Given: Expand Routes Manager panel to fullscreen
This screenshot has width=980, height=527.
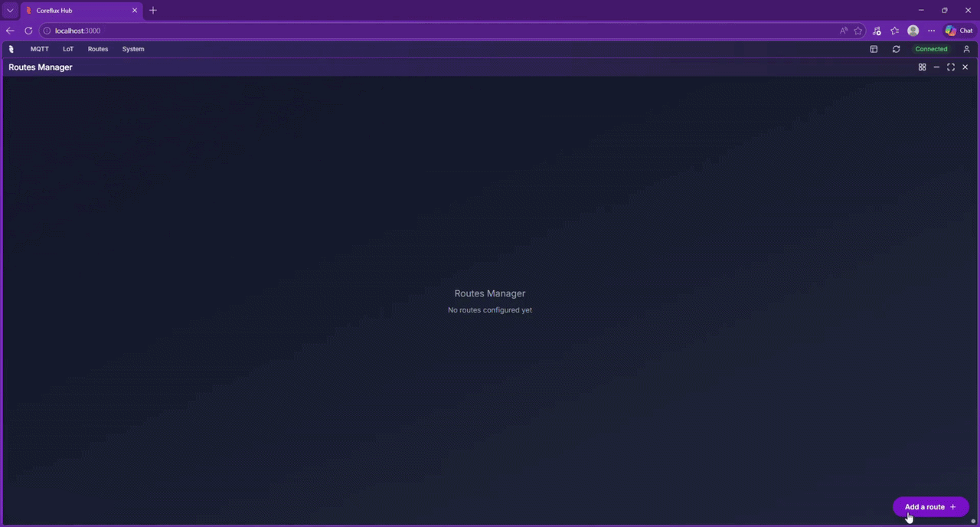Looking at the screenshot, I should [951, 67].
